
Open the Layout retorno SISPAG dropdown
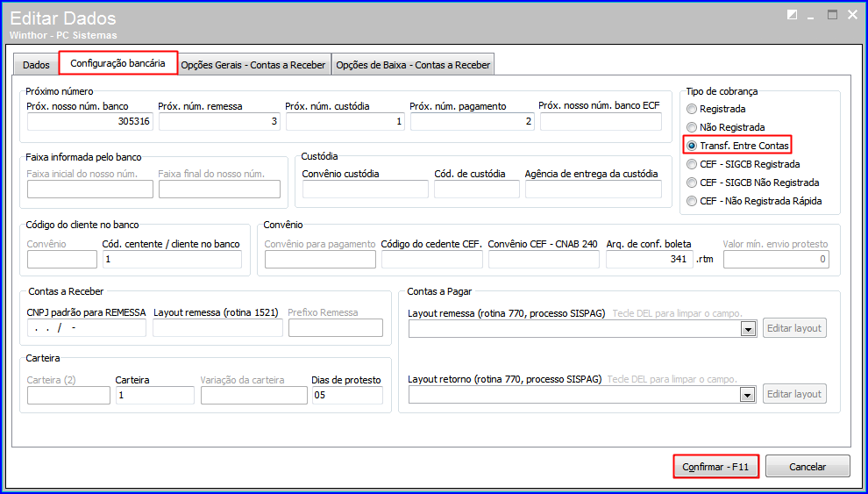(x=748, y=395)
